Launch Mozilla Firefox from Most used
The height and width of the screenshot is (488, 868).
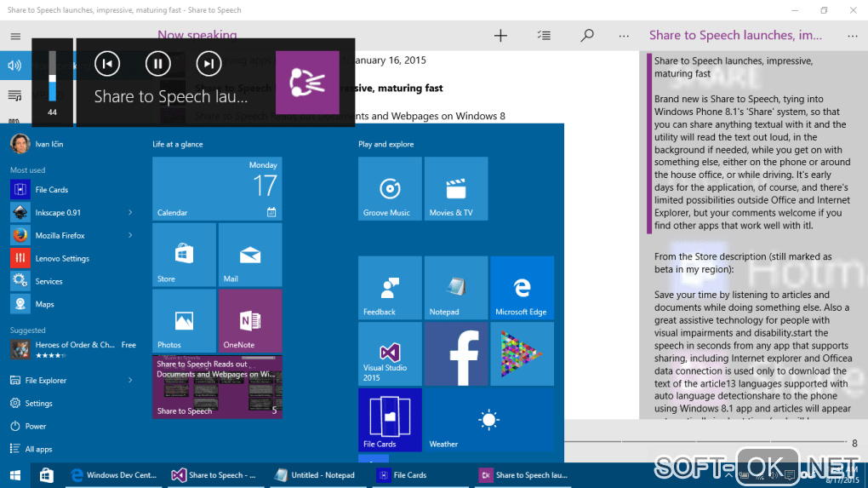pyautogui.click(x=62, y=235)
